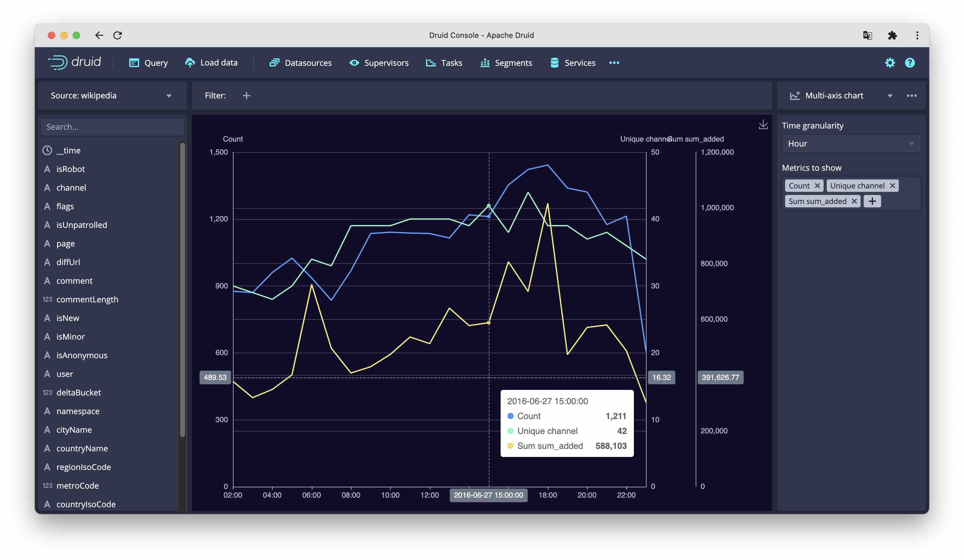Click the Datasources stacked-panels icon

[x=274, y=62]
